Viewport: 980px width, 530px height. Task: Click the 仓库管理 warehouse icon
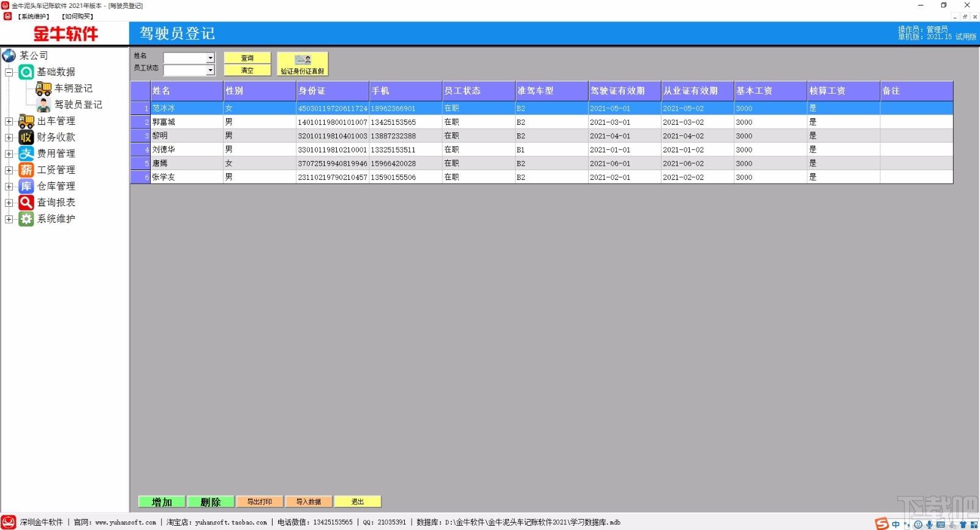26,186
